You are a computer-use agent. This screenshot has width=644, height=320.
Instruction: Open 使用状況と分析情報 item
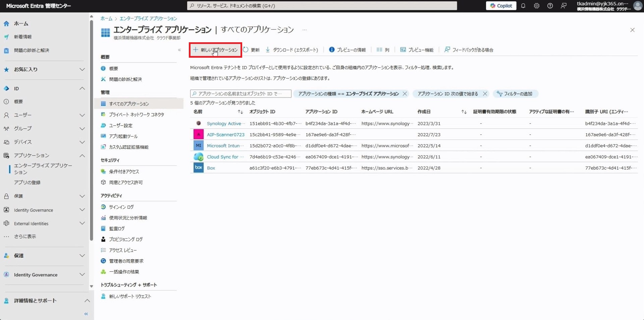pyautogui.click(x=128, y=218)
